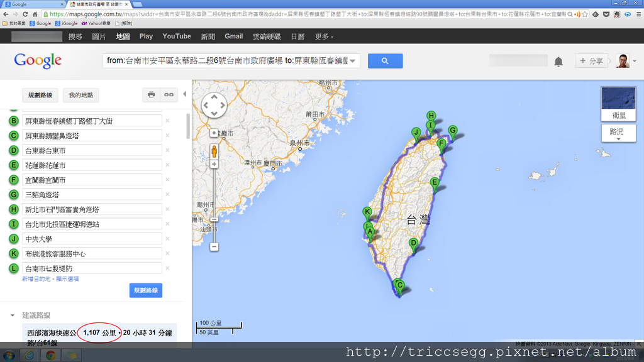The image size is (644, 362).
Task: Click the Yahoo bookmark in bookmarks bar
Action: pyautogui.click(x=96, y=23)
